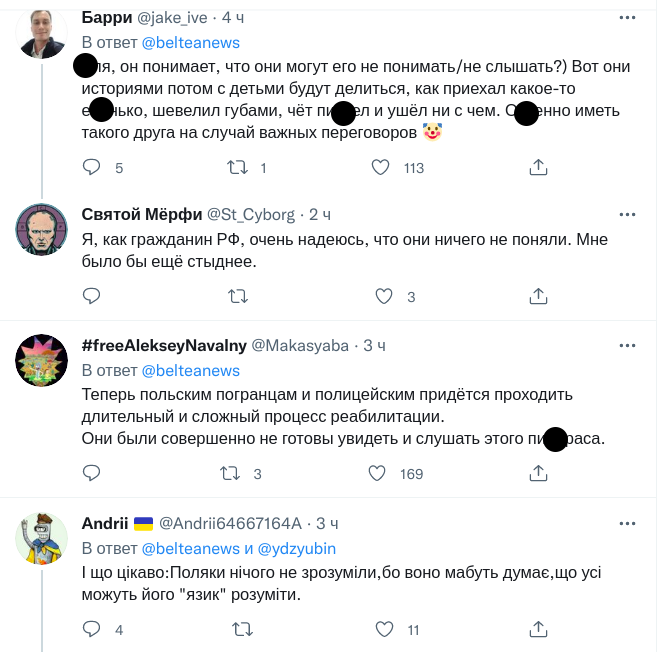Retweet Барри's tweet

click(238, 167)
